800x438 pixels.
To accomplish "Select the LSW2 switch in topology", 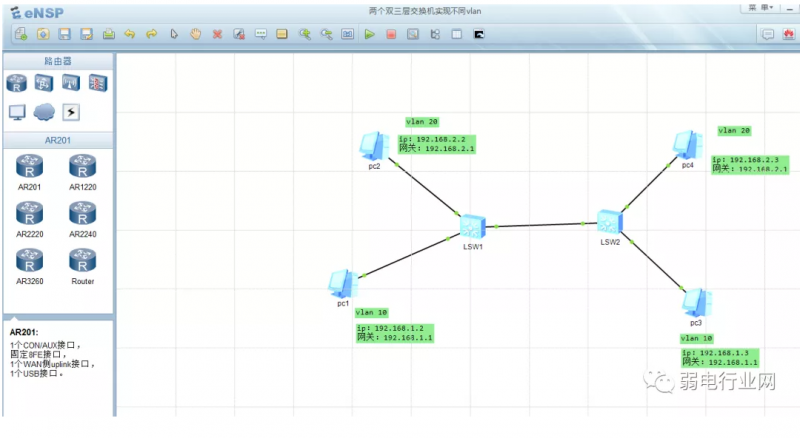I will [610, 222].
